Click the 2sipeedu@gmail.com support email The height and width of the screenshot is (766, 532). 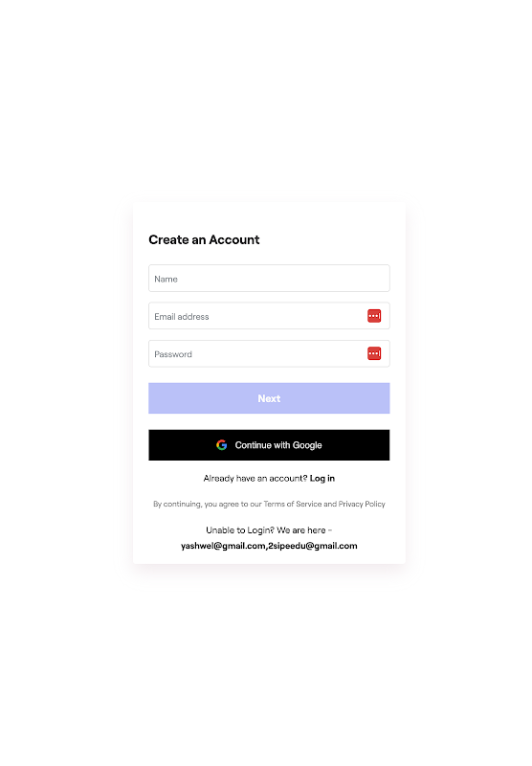pos(313,546)
